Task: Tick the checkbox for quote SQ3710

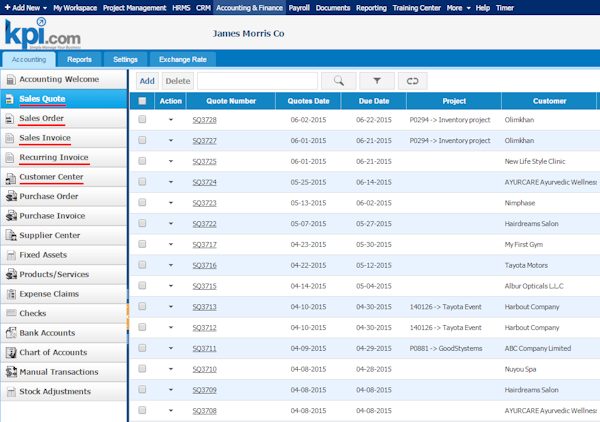Action: point(142,368)
